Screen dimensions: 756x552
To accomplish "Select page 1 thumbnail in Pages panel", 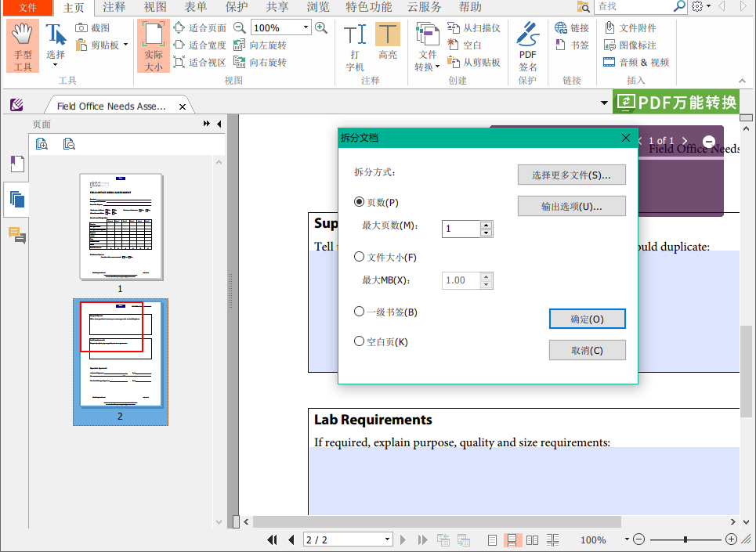I will click(x=121, y=226).
